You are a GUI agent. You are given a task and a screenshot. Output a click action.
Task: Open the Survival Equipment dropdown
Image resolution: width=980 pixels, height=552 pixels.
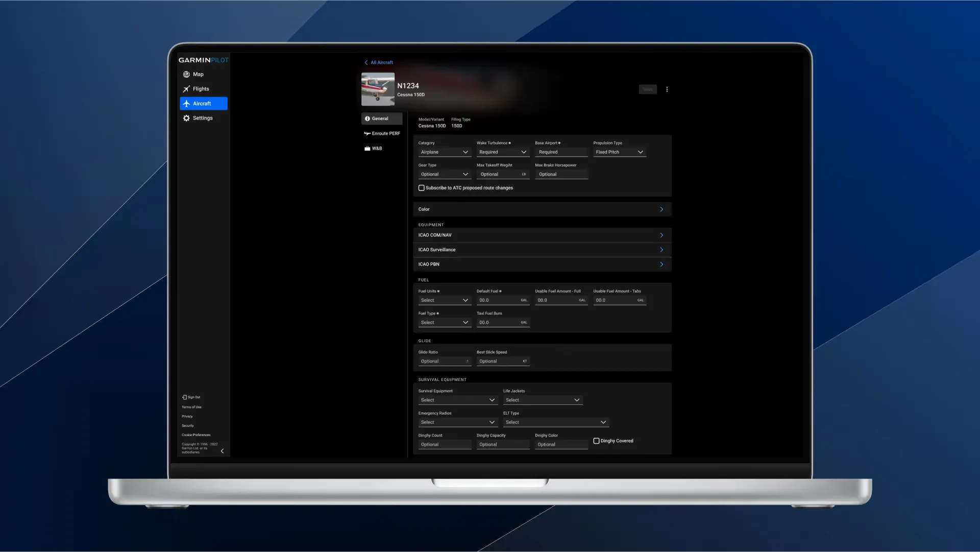click(x=458, y=400)
